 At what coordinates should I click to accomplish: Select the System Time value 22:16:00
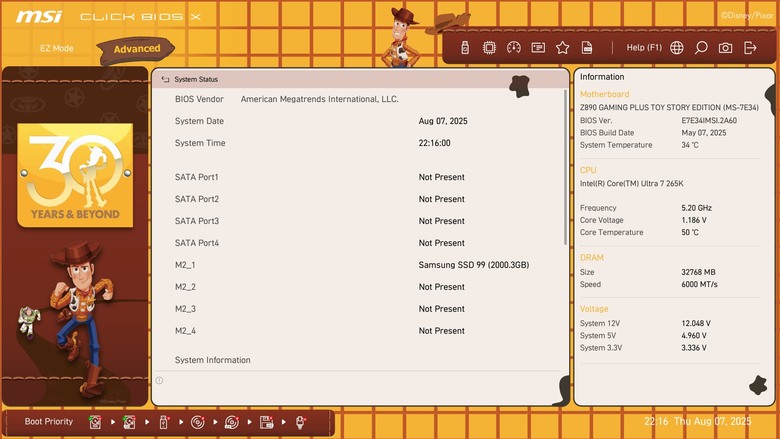(434, 143)
